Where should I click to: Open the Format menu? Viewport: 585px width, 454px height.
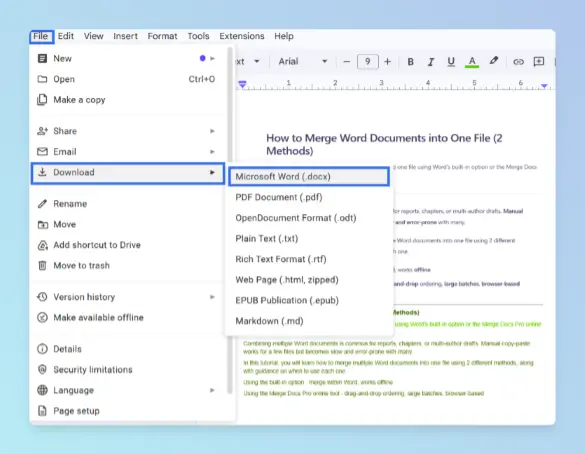(162, 36)
